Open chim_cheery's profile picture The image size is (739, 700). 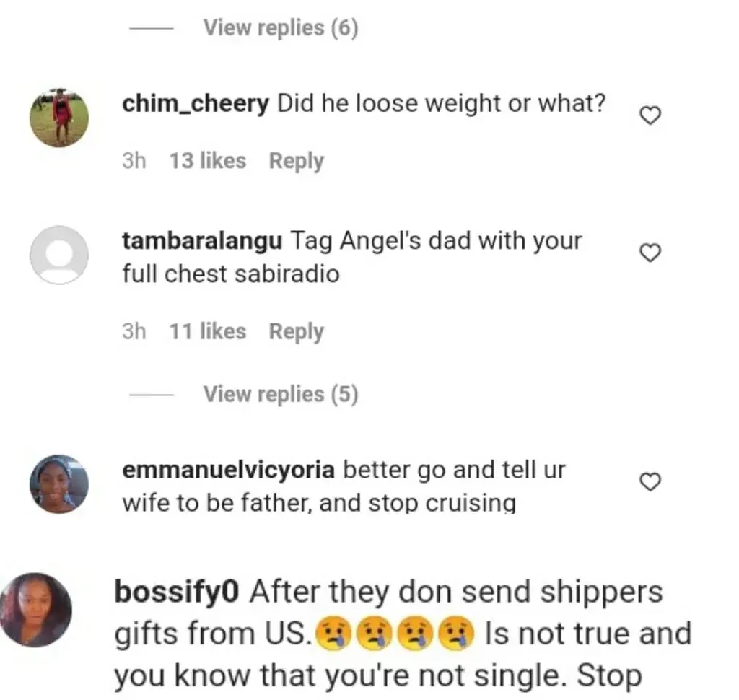point(59,118)
